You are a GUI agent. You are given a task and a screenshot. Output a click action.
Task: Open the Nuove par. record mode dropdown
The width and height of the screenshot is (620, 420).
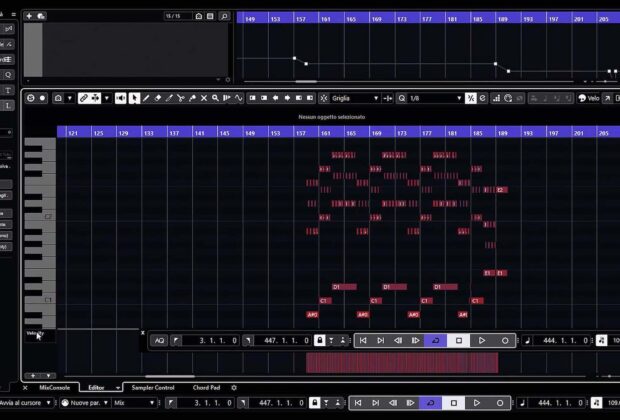85,403
